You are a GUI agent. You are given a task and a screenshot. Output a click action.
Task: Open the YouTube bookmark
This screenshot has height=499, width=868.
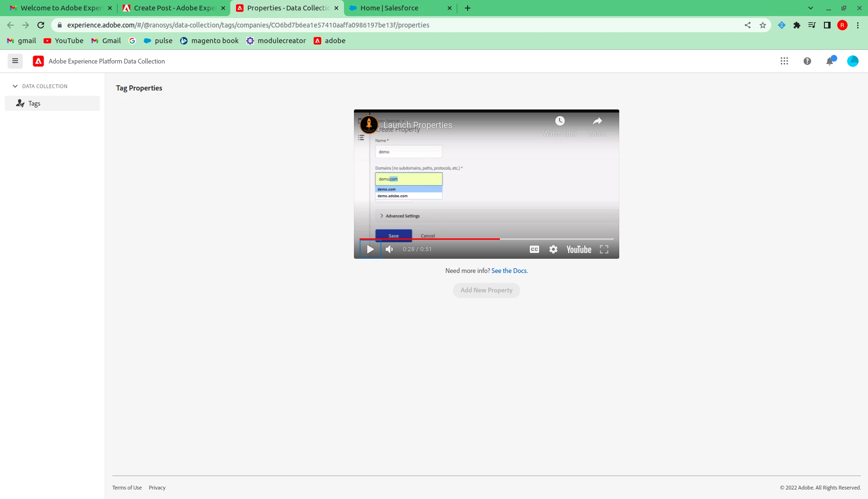tap(63, 41)
